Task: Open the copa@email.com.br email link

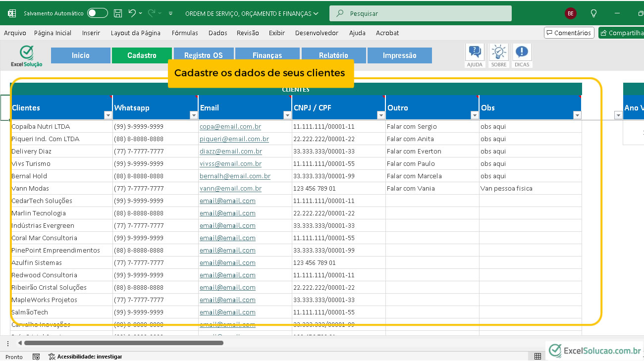Action: (x=230, y=126)
